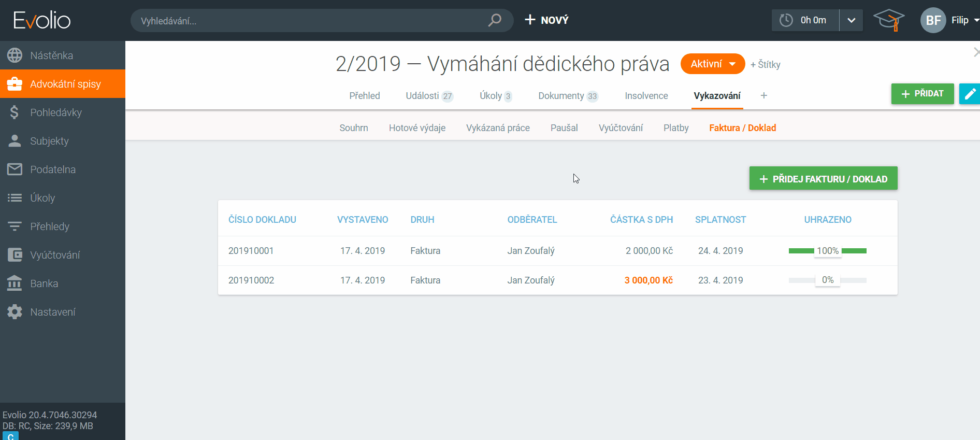This screenshot has height=440, width=980.
Task: Click the timer clock icon
Action: pos(786,20)
